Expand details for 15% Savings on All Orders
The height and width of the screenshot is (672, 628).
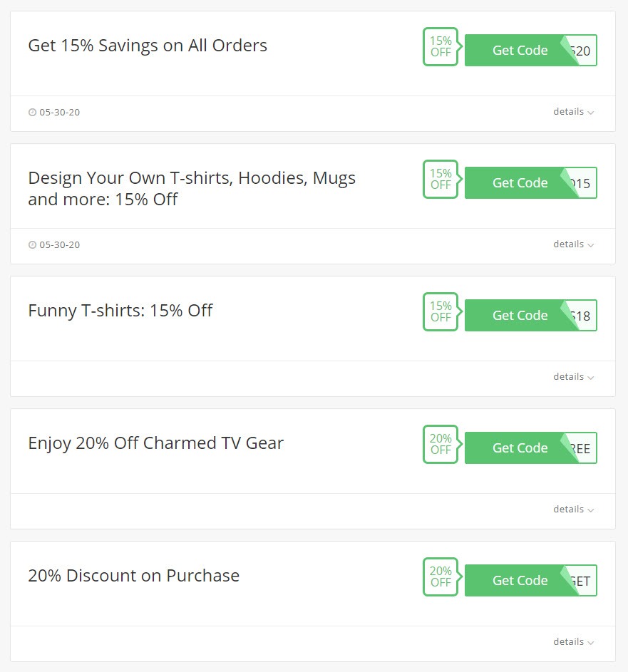click(573, 112)
